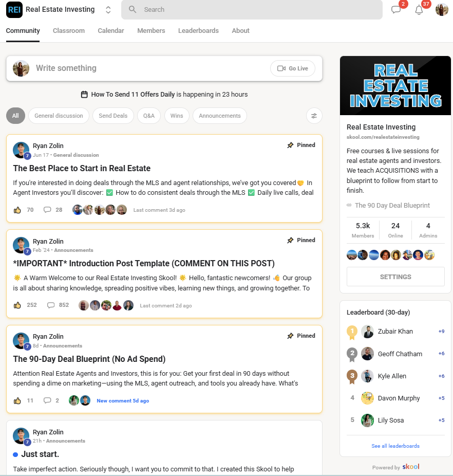
Task: Like The 90-Day Deal Blueprint post
Action: click(x=17, y=401)
